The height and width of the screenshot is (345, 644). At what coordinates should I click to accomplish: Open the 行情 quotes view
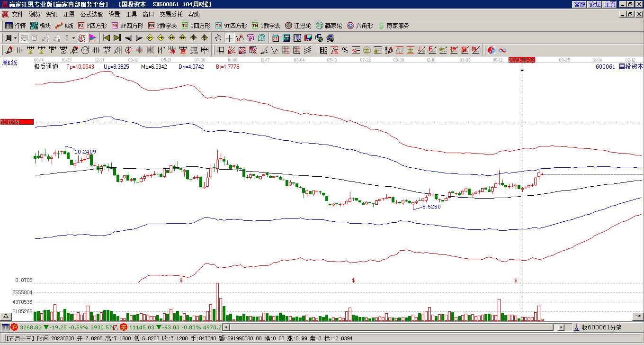[16, 26]
